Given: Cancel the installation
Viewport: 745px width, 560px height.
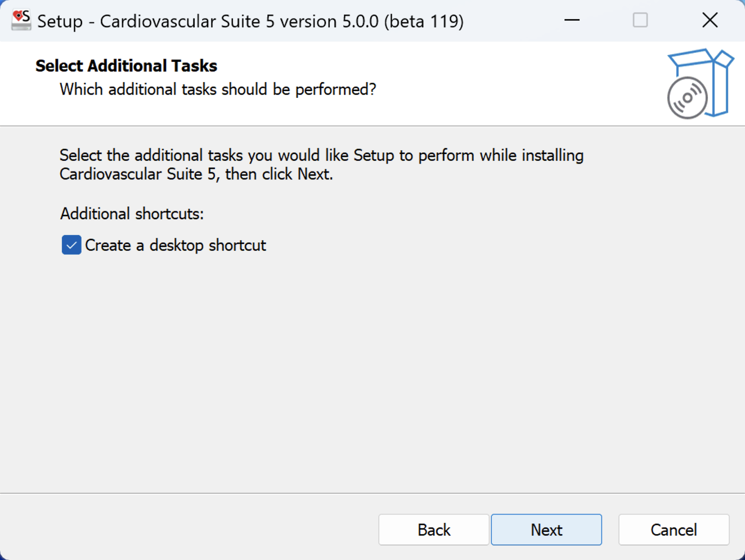Looking at the screenshot, I should pyautogui.click(x=674, y=530).
